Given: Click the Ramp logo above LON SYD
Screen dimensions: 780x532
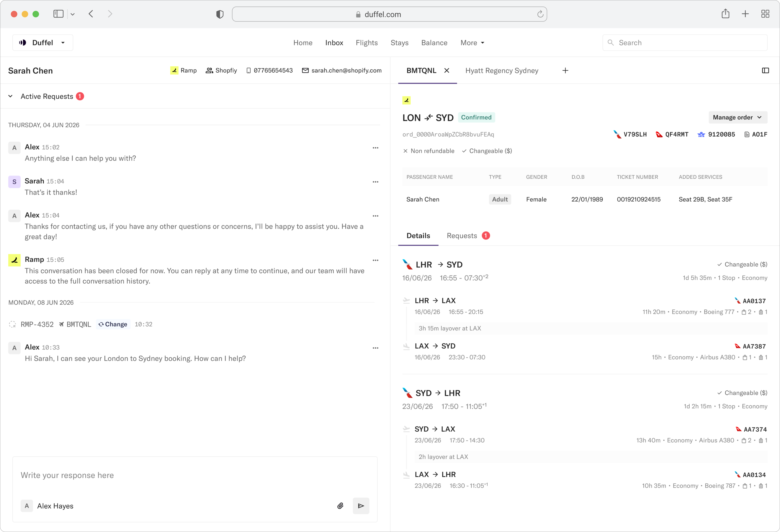Looking at the screenshot, I should pos(406,100).
